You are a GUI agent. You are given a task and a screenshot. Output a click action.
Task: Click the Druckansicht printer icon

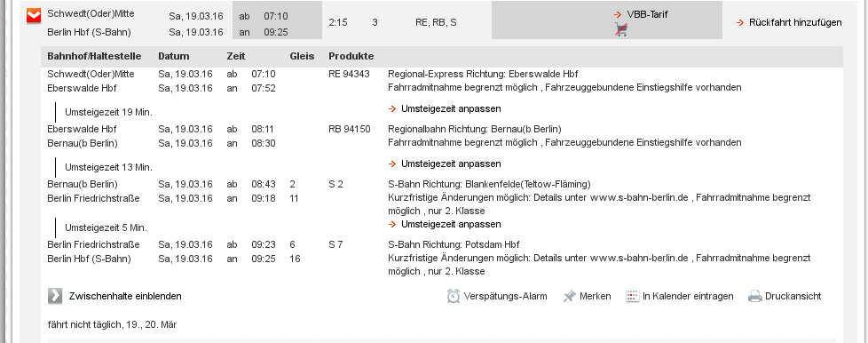755,297
